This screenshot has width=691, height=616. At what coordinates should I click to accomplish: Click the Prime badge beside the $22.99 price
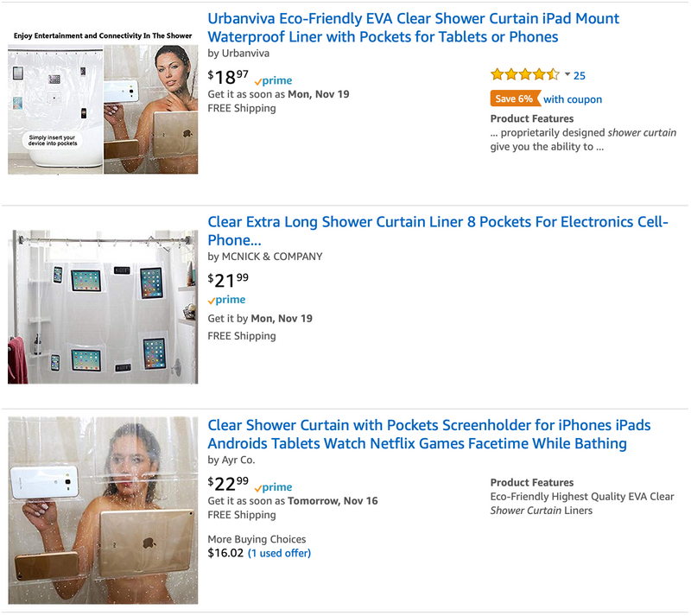coord(274,487)
